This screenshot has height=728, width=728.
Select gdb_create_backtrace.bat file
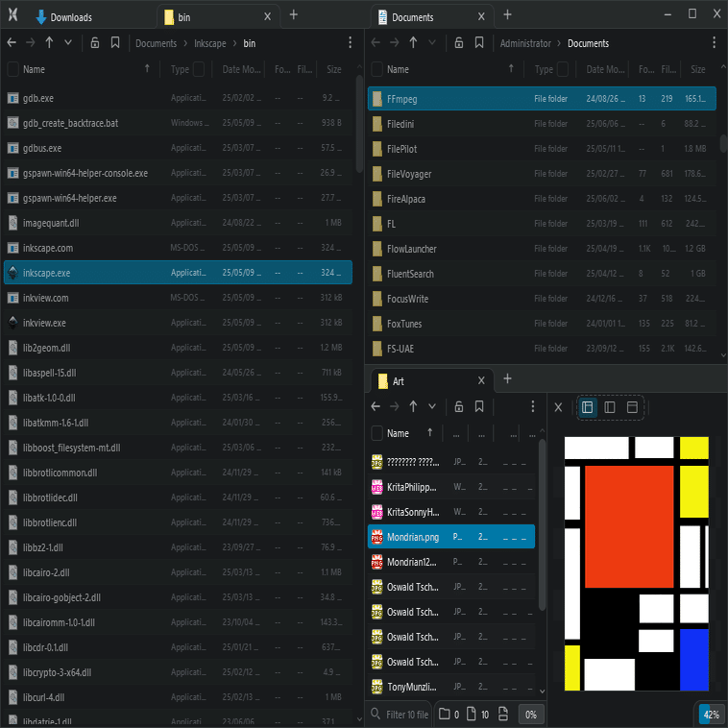click(178, 123)
